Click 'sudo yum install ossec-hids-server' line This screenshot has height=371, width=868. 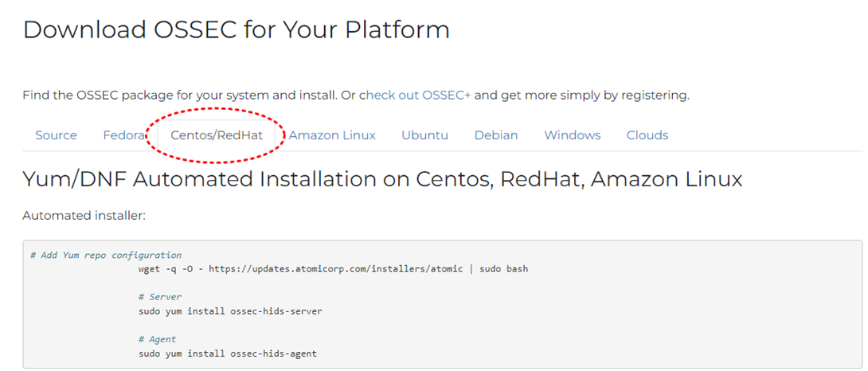click(x=230, y=311)
